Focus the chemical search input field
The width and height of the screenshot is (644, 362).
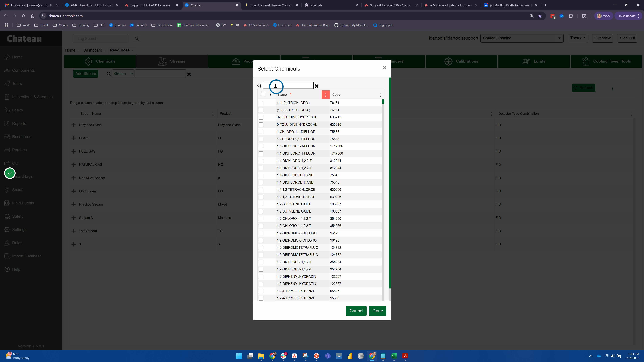[288, 86]
